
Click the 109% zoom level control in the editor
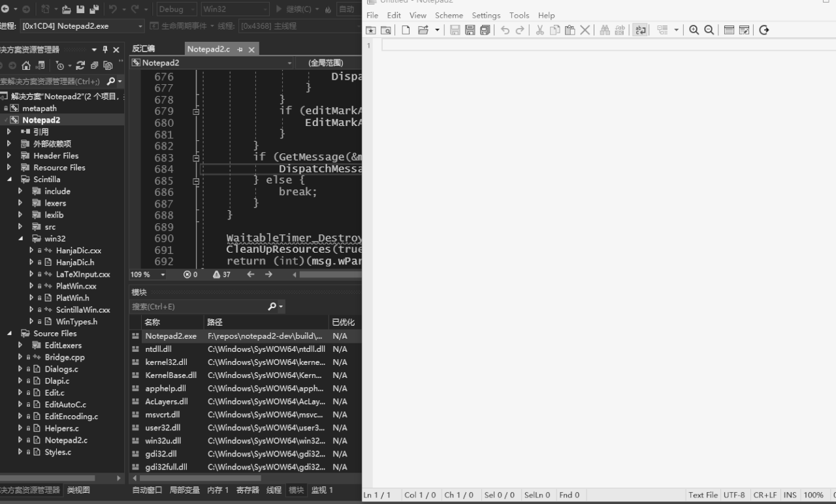click(142, 274)
